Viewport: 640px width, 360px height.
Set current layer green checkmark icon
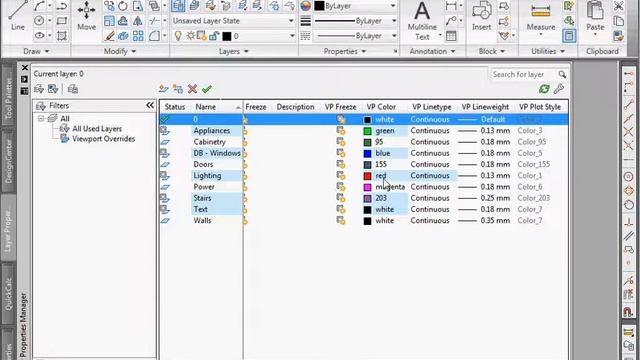pos(207,89)
